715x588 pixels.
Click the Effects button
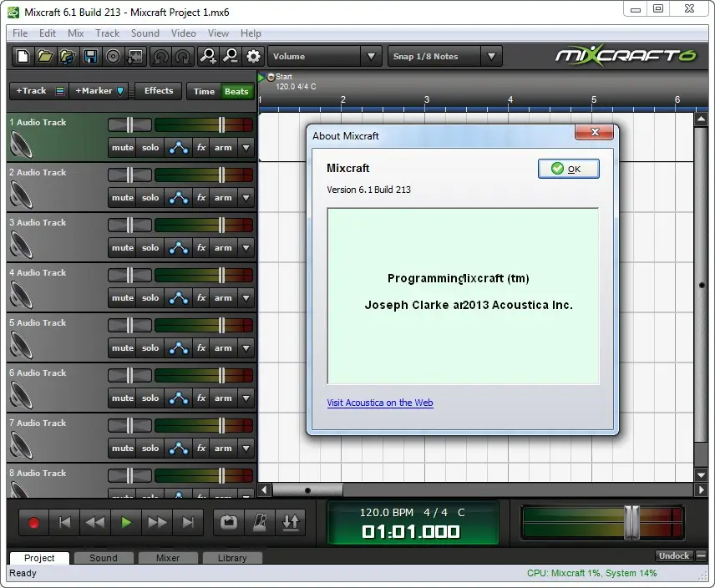coord(159,91)
